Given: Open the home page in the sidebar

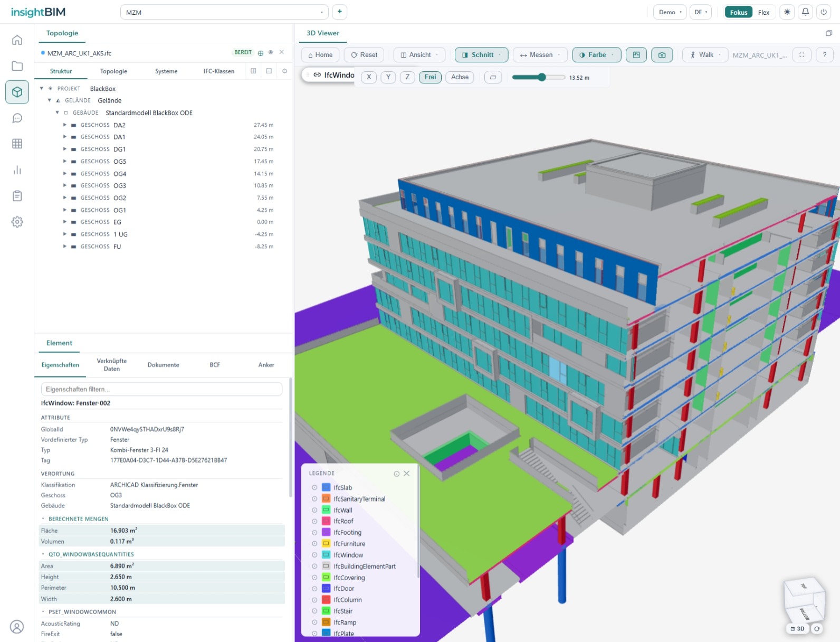Looking at the screenshot, I should coord(17,40).
